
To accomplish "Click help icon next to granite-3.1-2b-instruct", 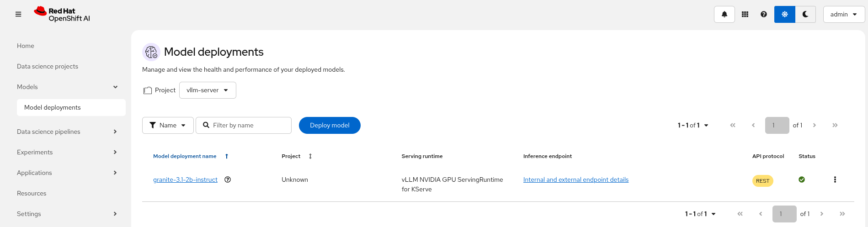I will click(228, 179).
